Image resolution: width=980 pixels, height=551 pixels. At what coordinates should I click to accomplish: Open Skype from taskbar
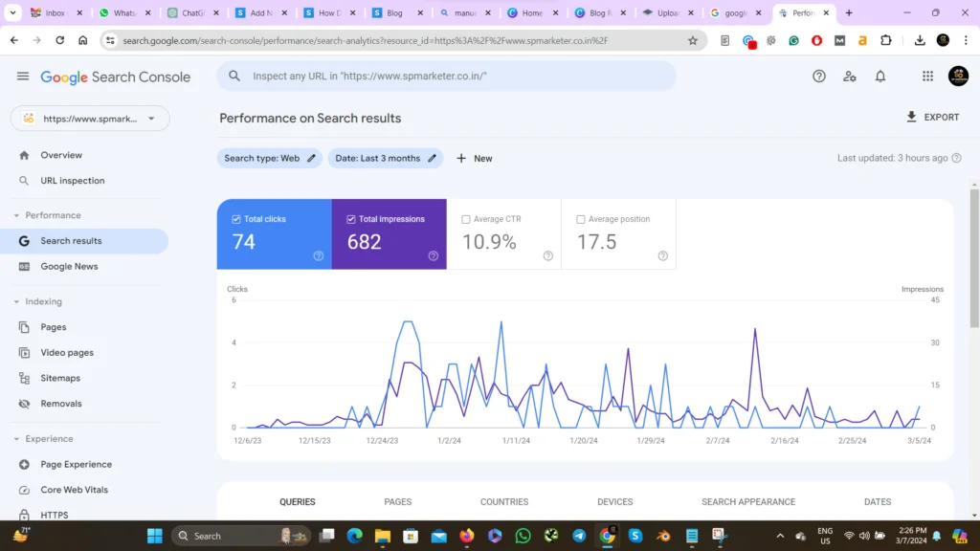(635, 536)
